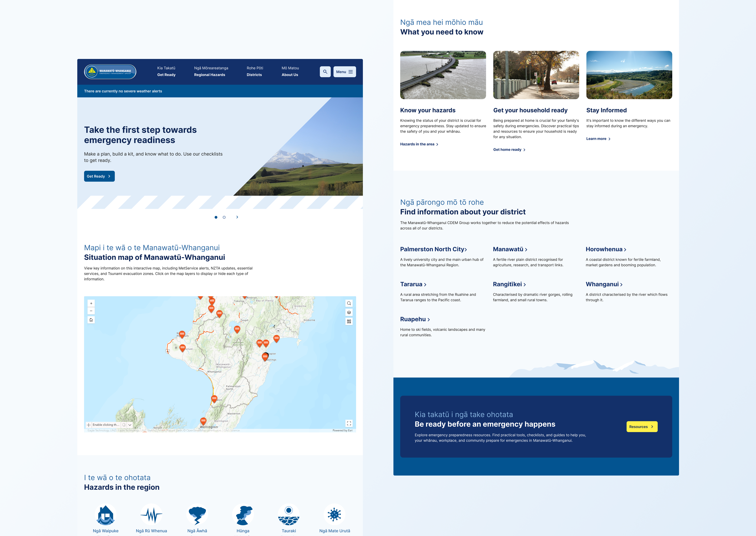Image resolution: width=756 pixels, height=536 pixels.
Task: Click the hero Get Ready button
Action: coord(99,176)
